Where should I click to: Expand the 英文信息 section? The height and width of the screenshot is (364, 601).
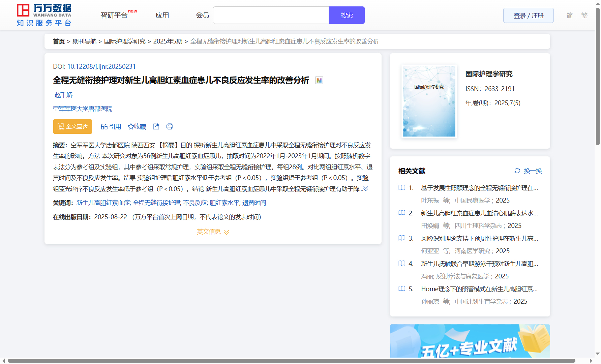tap(213, 232)
